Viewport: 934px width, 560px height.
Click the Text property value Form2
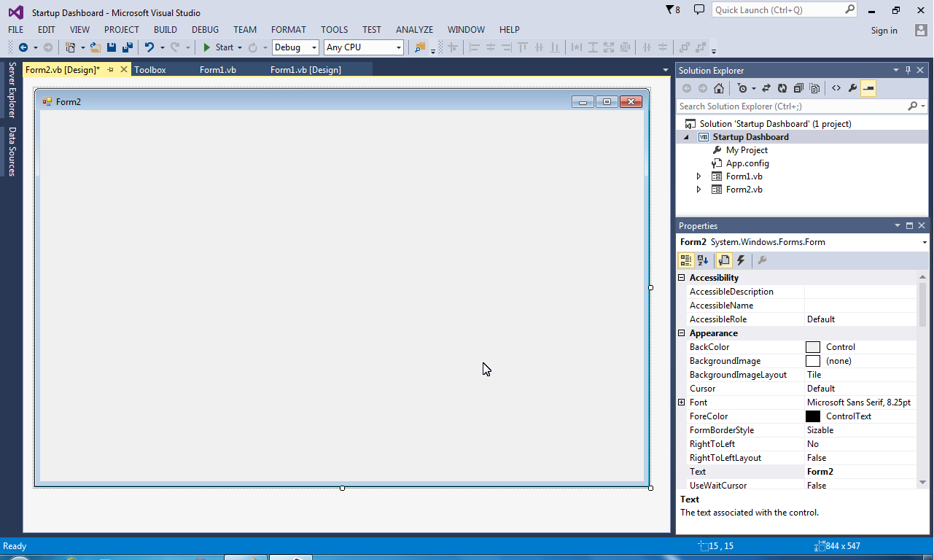click(x=820, y=472)
